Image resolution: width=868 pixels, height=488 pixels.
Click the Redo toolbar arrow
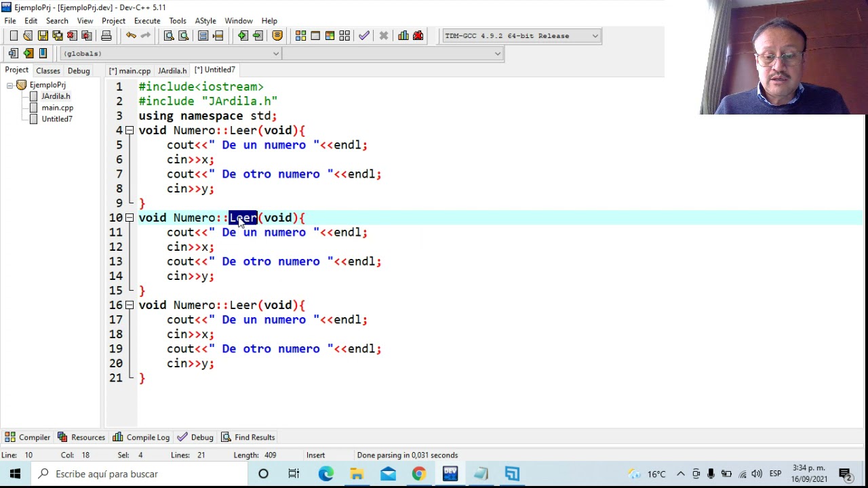click(145, 36)
